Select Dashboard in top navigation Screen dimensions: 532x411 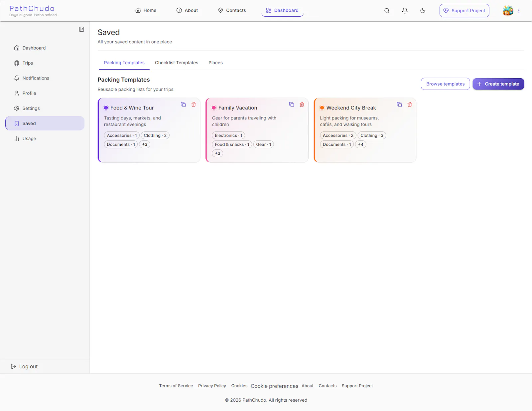tap(282, 10)
